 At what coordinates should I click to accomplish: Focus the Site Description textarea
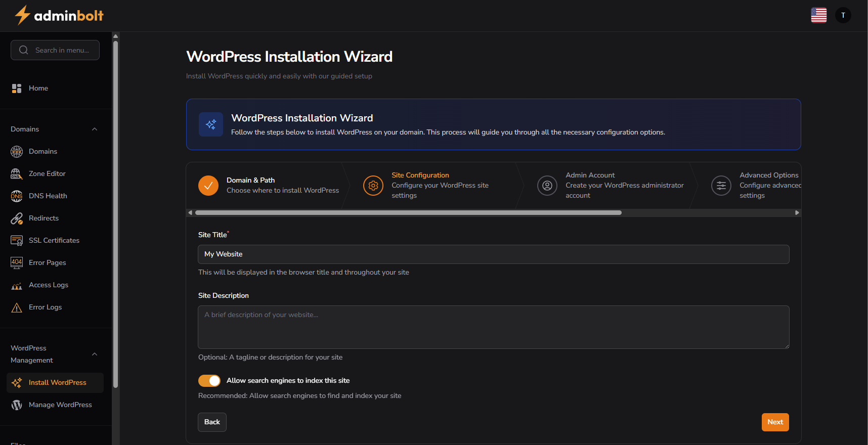click(494, 327)
